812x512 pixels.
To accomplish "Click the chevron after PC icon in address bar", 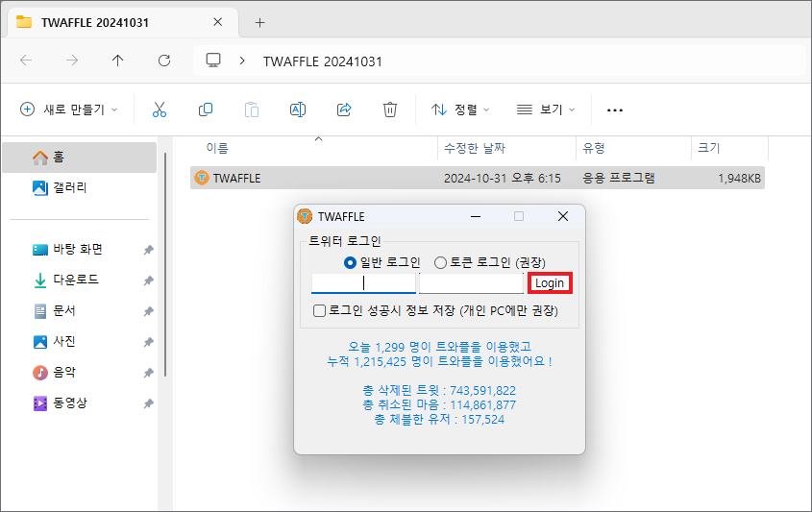I will 242,61.
